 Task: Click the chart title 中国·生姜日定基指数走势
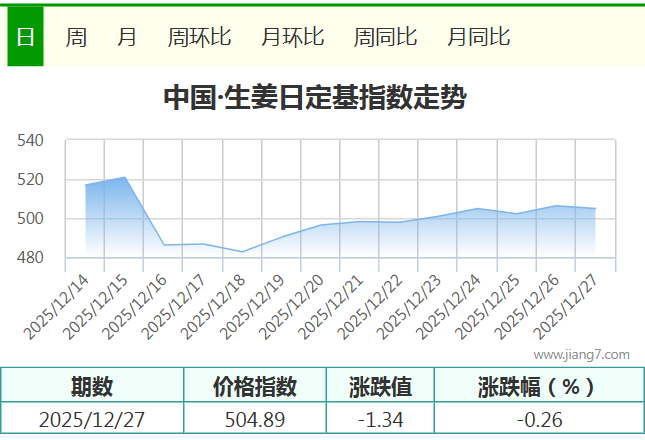point(314,99)
